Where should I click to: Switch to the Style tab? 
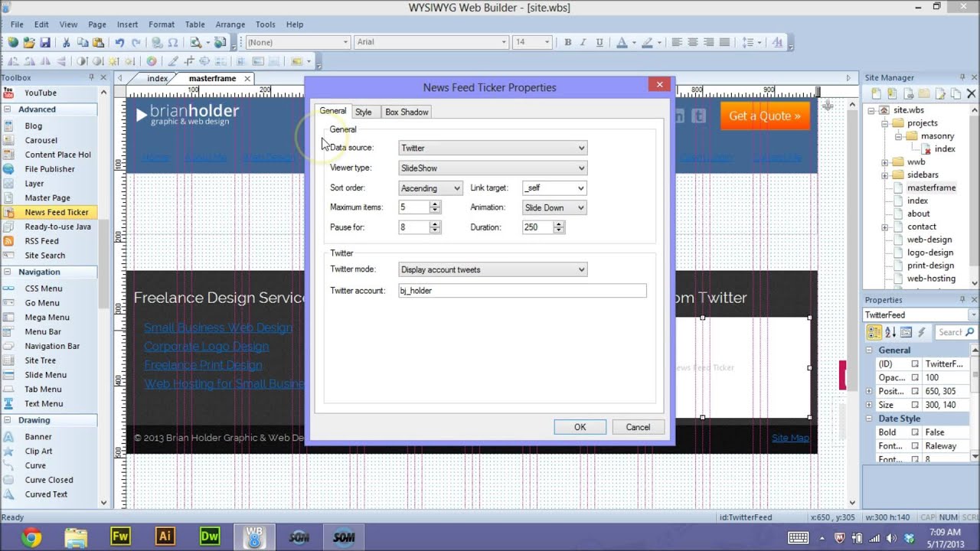pos(364,112)
